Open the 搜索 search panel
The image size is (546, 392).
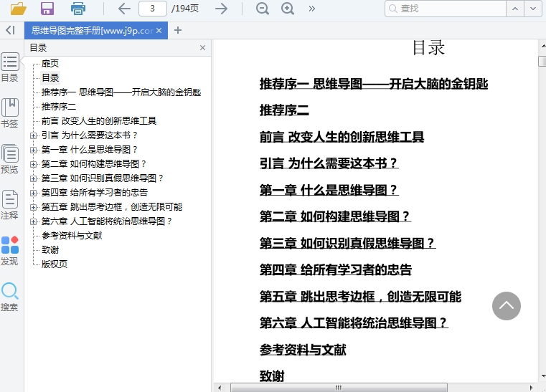[10, 297]
